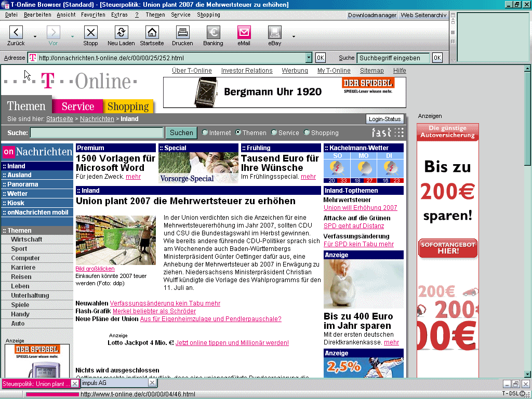532x399 pixels.
Task: Click Union will Erhöhung 2007 link
Action: click(x=361, y=208)
